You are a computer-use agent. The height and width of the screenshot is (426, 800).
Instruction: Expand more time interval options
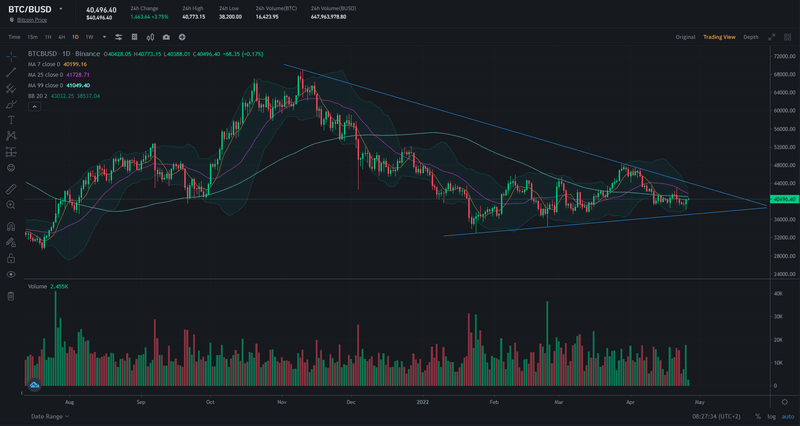105,37
